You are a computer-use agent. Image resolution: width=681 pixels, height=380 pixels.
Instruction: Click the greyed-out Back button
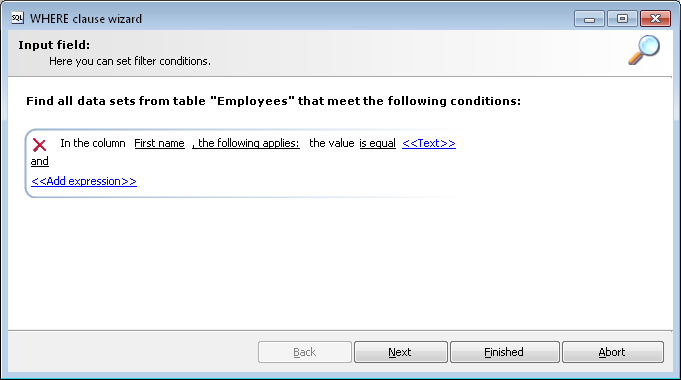(304, 352)
